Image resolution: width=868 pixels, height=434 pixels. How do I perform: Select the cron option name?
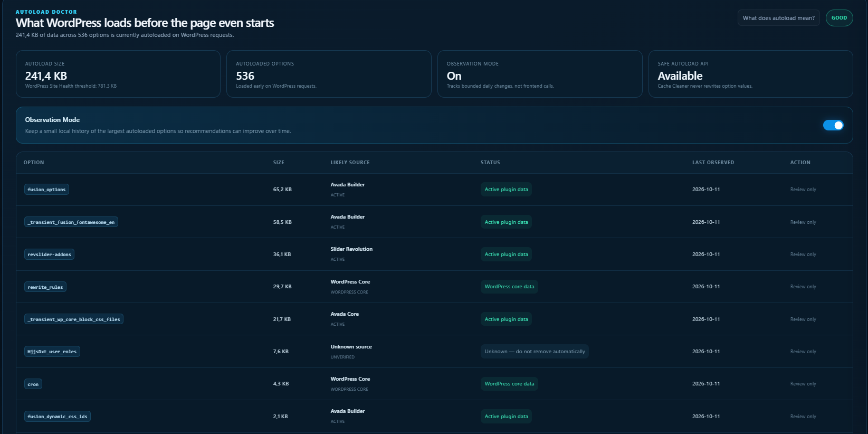click(x=33, y=384)
